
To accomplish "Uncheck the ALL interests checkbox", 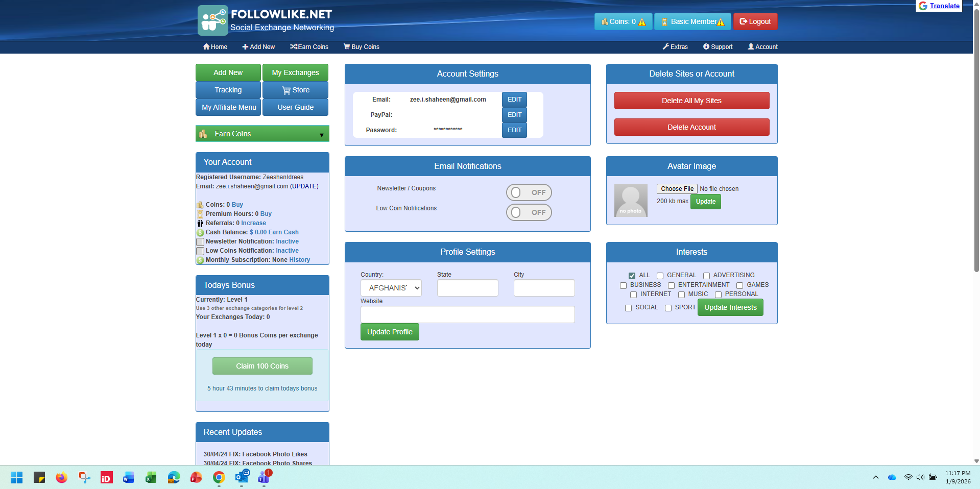I will [632, 276].
